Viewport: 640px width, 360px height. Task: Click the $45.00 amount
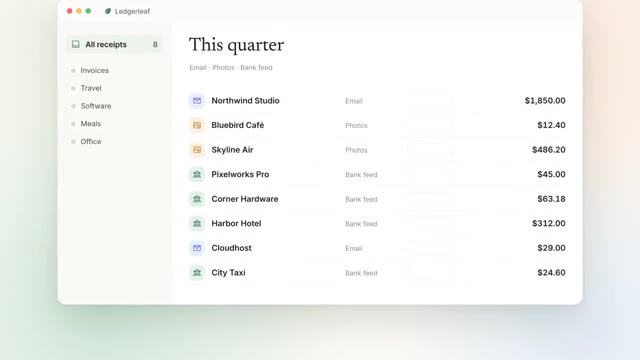(x=551, y=174)
